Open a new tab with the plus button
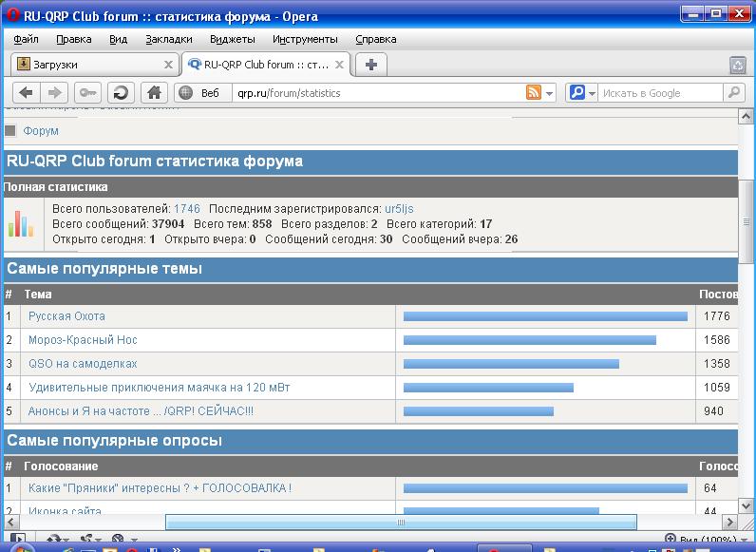Image resolution: width=756 pixels, height=552 pixels. [x=370, y=65]
